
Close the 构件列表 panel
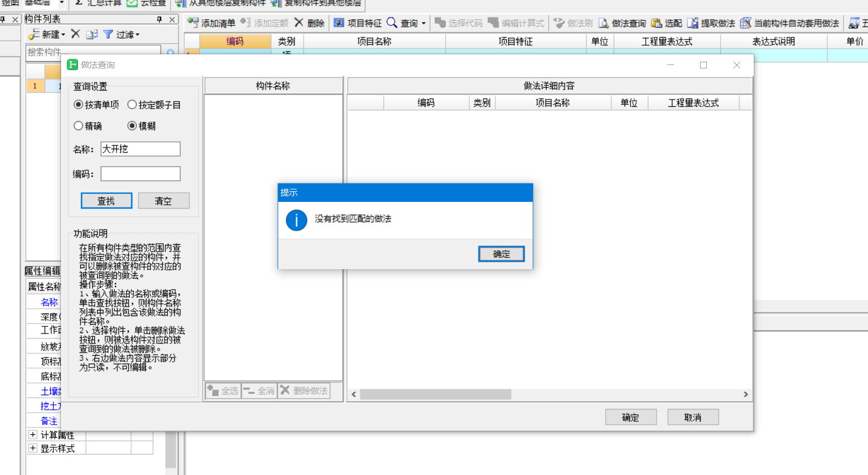click(x=172, y=19)
